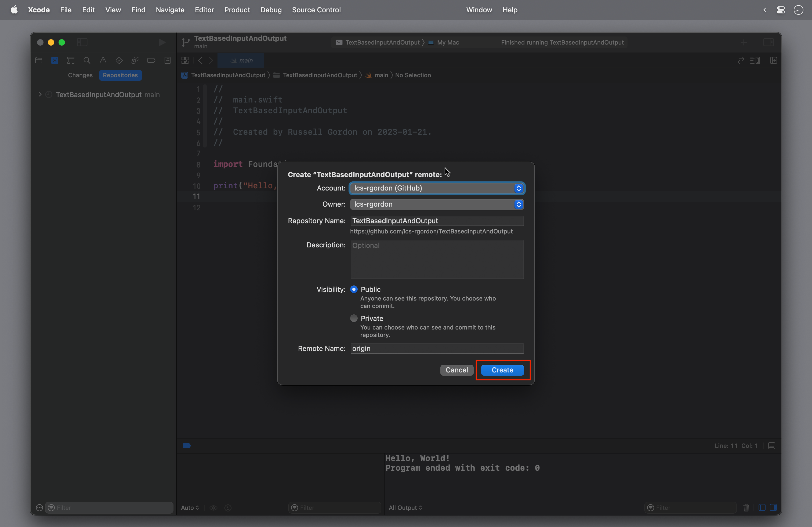Open the Issue navigator warning icon
The width and height of the screenshot is (812, 527).
click(103, 60)
